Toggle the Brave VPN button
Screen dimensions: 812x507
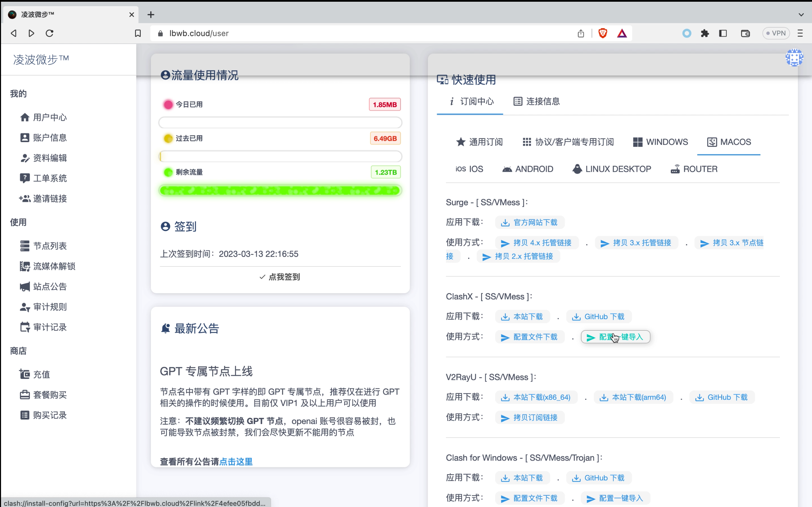776,33
